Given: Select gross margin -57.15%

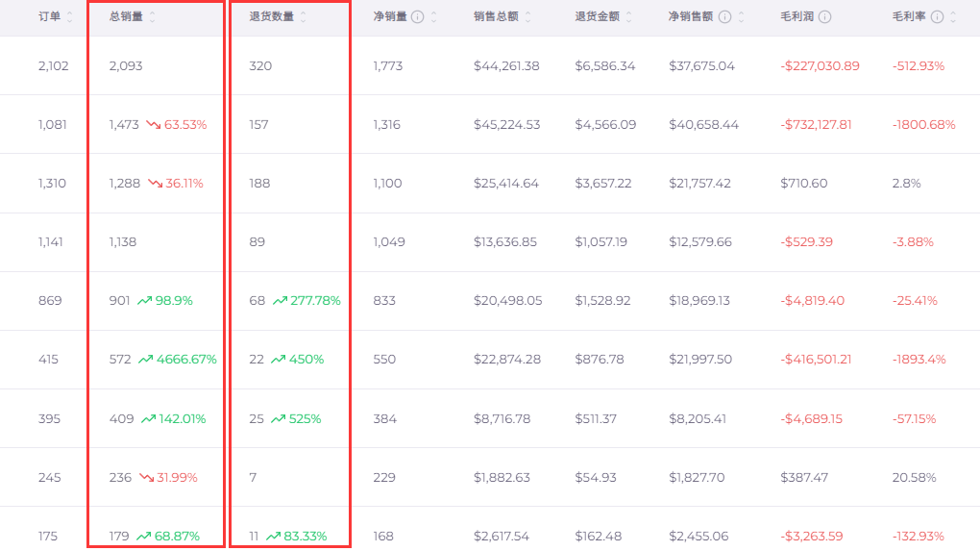Looking at the screenshot, I should [x=914, y=419].
